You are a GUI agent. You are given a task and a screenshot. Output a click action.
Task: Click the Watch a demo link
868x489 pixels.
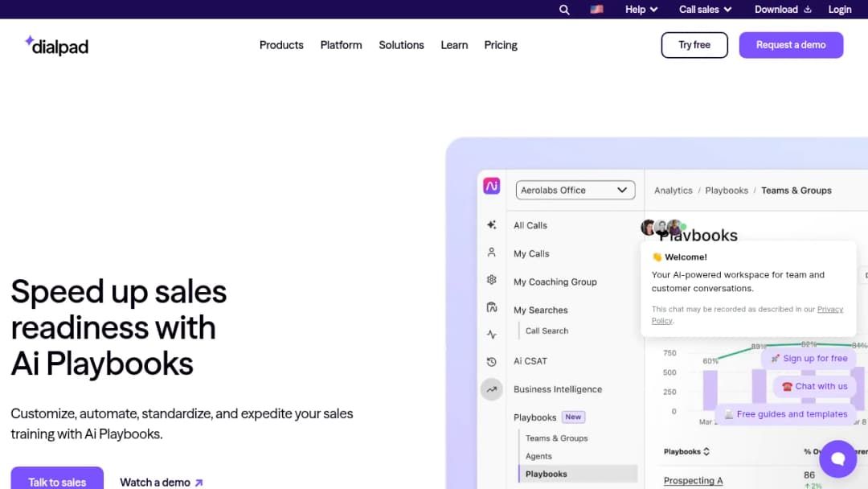coord(162,483)
